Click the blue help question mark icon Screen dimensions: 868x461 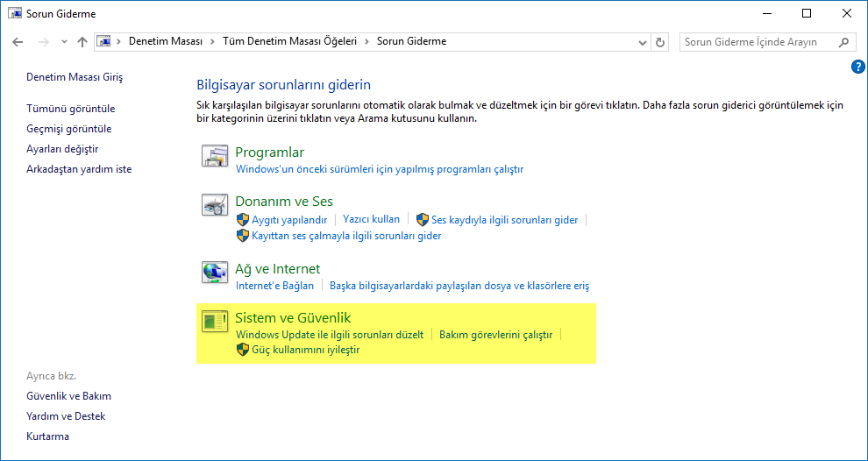coord(857,67)
